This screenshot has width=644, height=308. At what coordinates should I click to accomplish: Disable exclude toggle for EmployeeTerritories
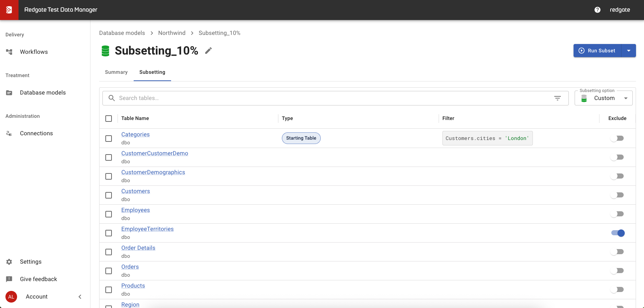pyautogui.click(x=617, y=233)
